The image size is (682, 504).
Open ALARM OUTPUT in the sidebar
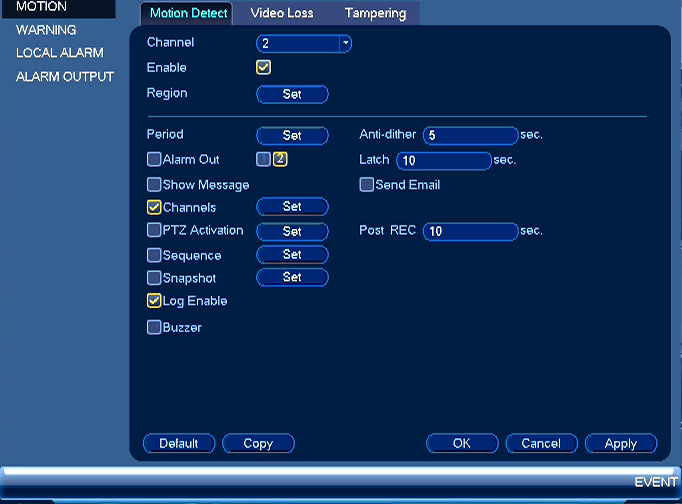[x=65, y=77]
